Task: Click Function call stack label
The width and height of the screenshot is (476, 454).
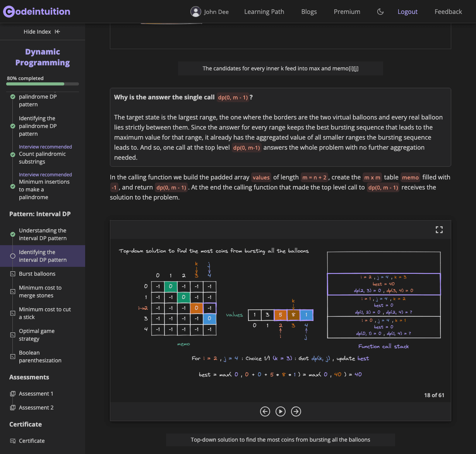Action: [x=384, y=346]
